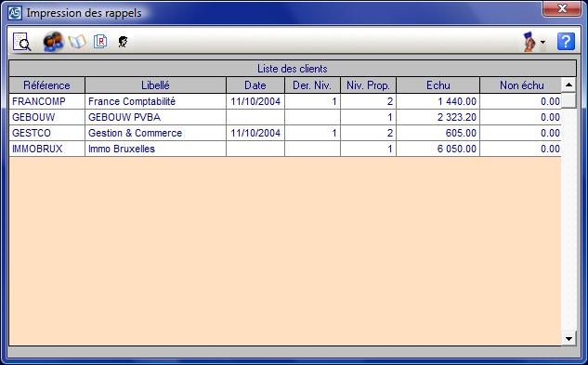
Task: Click the black head silhouette icon
Action: pyautogui.click(x=123, y=41)
